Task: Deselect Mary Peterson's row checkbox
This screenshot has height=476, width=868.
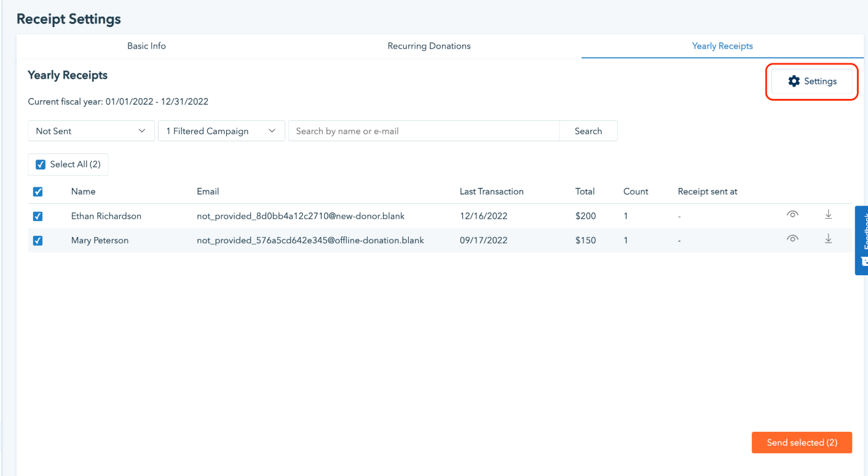Action: [37, 241]
